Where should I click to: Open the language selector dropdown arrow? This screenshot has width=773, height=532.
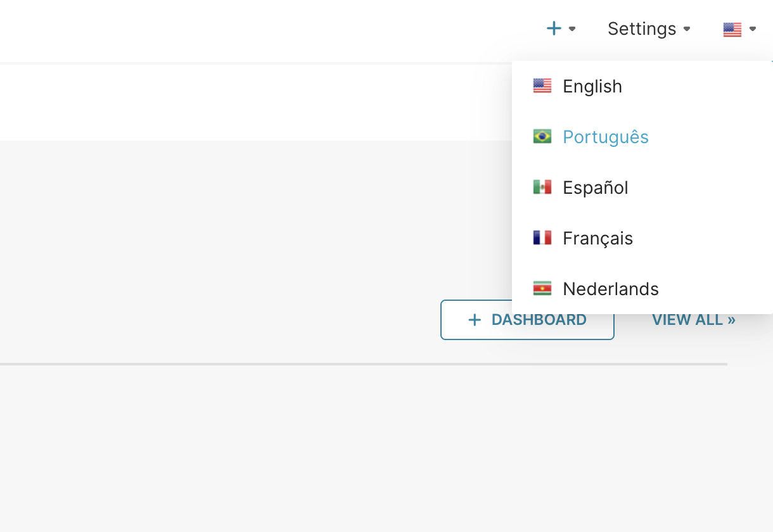[751, 30]
